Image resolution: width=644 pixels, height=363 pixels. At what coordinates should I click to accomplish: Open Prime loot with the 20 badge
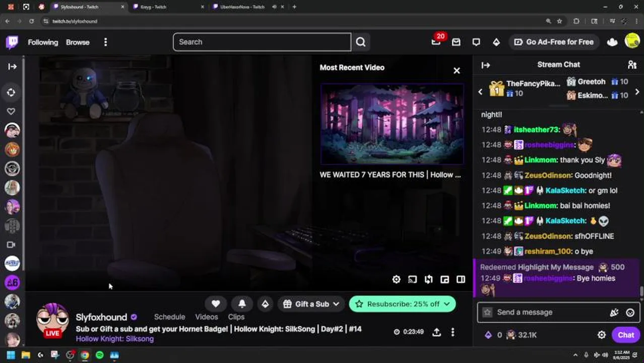[436, 42]
